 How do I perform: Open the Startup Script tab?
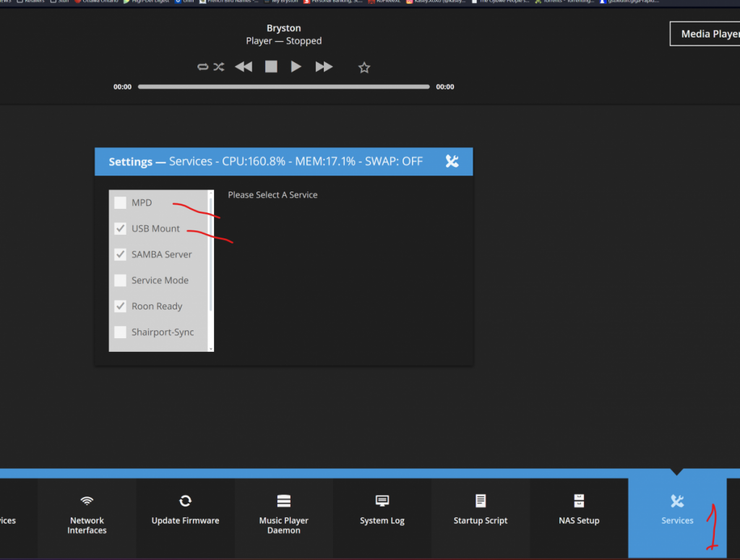(481, 518)
